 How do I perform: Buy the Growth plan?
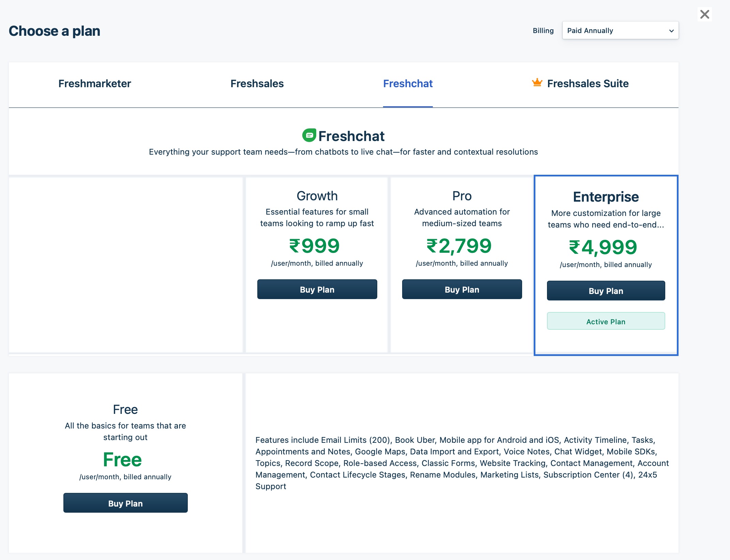pos(317,290)
